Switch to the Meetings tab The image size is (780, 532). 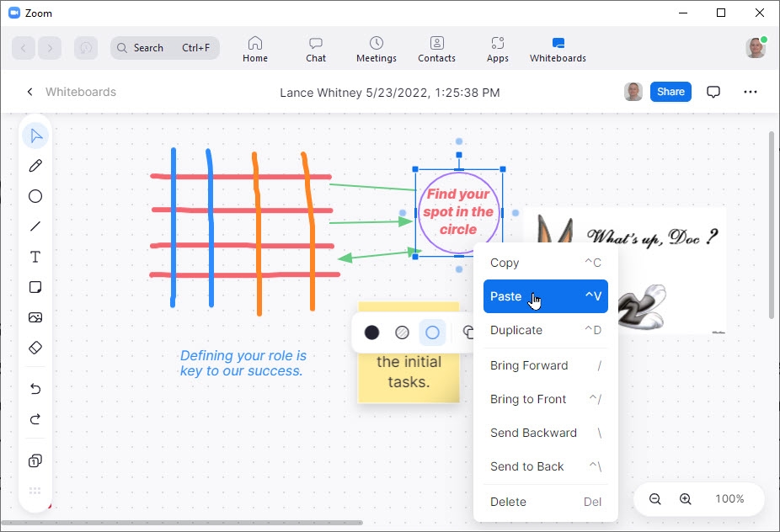pos(376,48)
